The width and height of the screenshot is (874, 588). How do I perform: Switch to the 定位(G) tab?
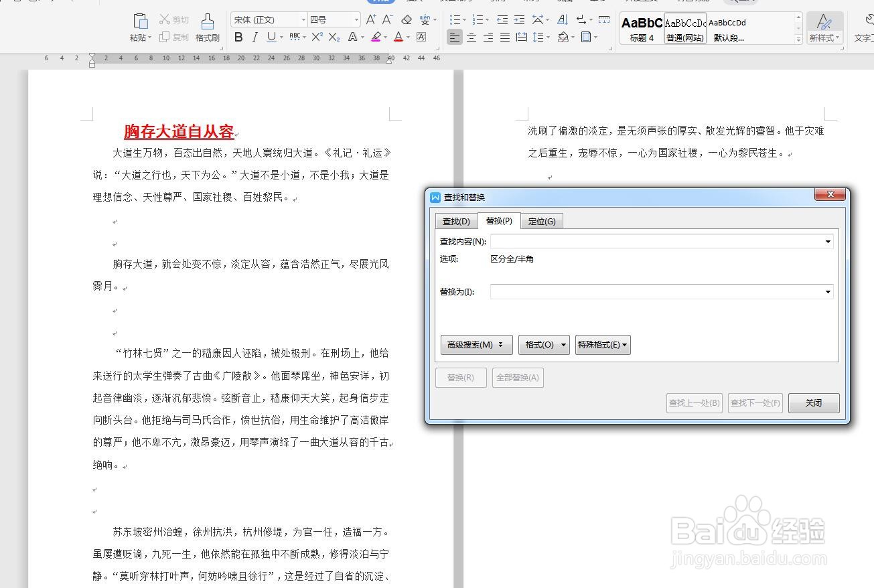(x=542, y=221)
